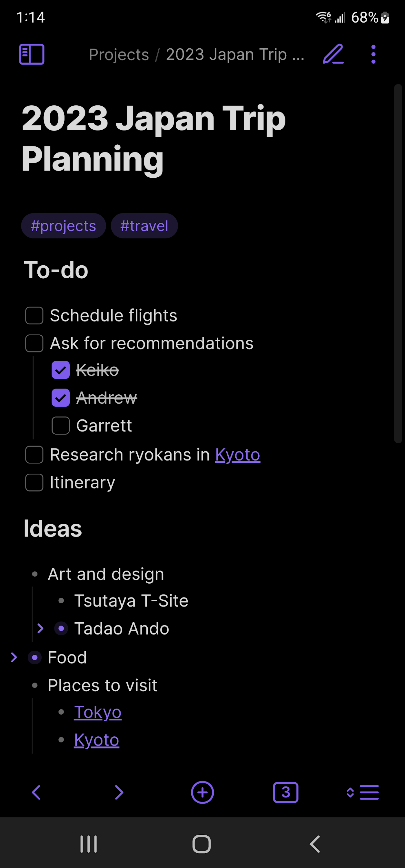Viewport: 405px width, 868px height.
Task: Open the #projects tag
Action: click(x=63, y=226)
